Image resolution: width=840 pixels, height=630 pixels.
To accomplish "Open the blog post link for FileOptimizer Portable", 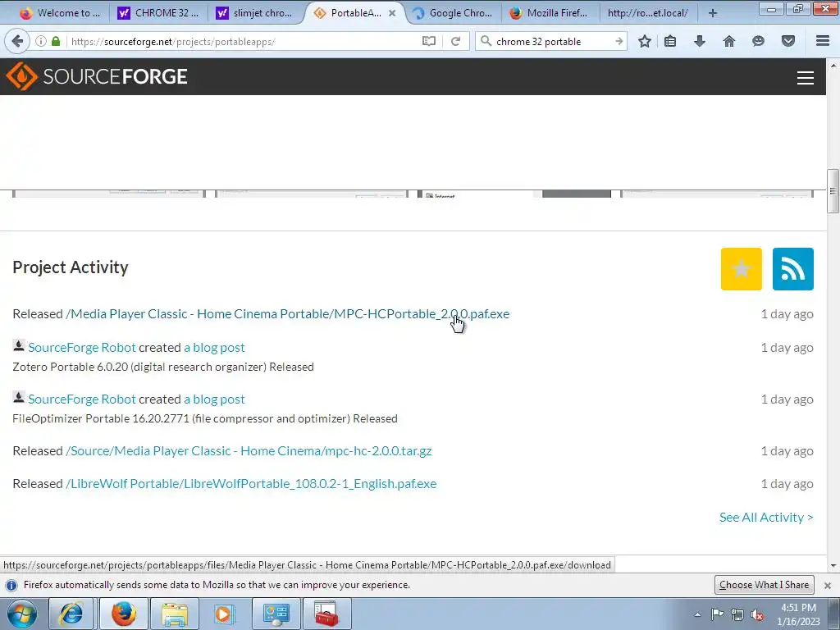I will (214, 399).
